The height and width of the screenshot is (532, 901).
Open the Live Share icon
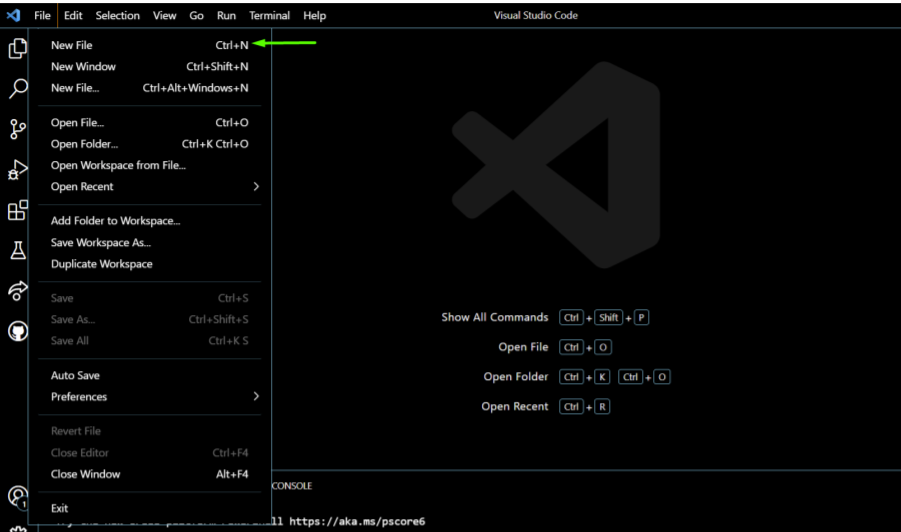pyautogui.click(x=17, y=291)
